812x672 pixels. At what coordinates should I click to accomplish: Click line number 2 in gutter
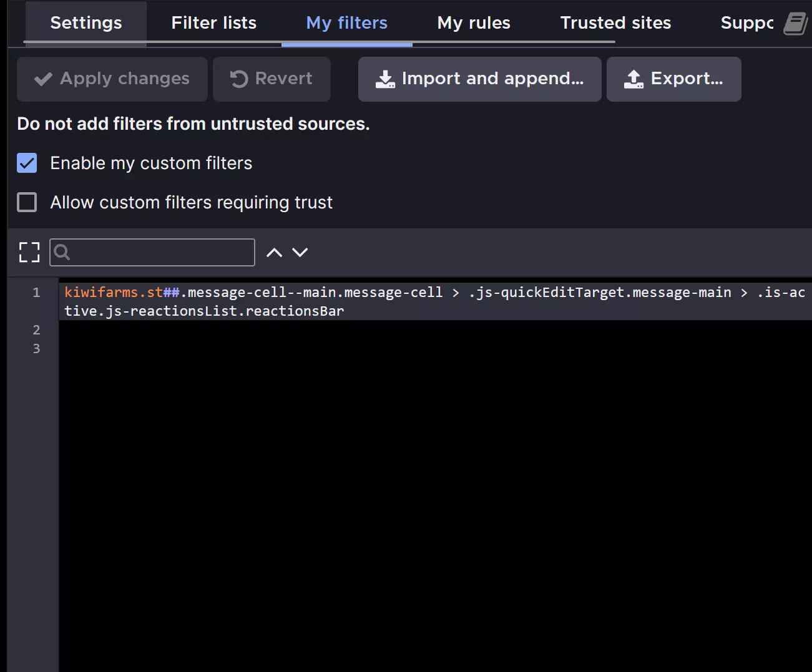[36, 329]
